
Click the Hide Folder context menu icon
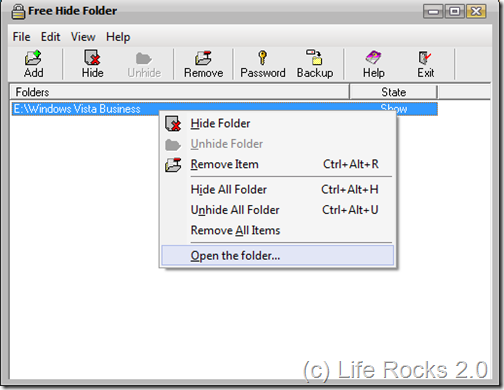point(173,124)
